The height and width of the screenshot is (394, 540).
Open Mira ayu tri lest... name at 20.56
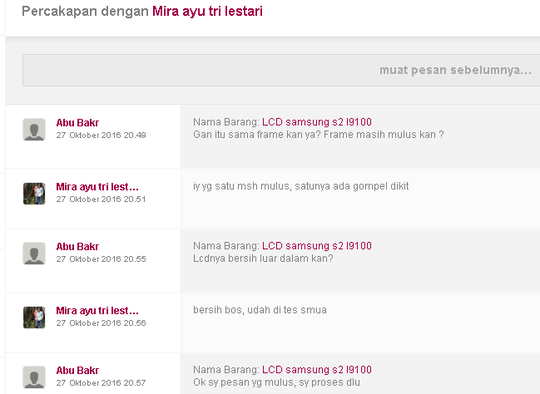(97, 311)
